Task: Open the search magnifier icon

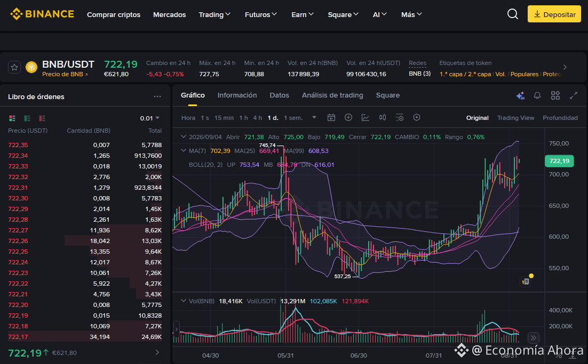Action: 513,14
